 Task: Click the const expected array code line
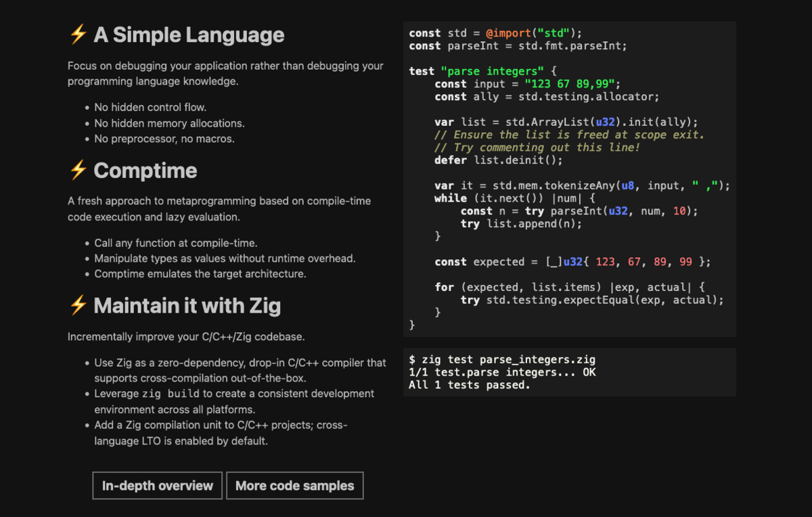(572, 262)
